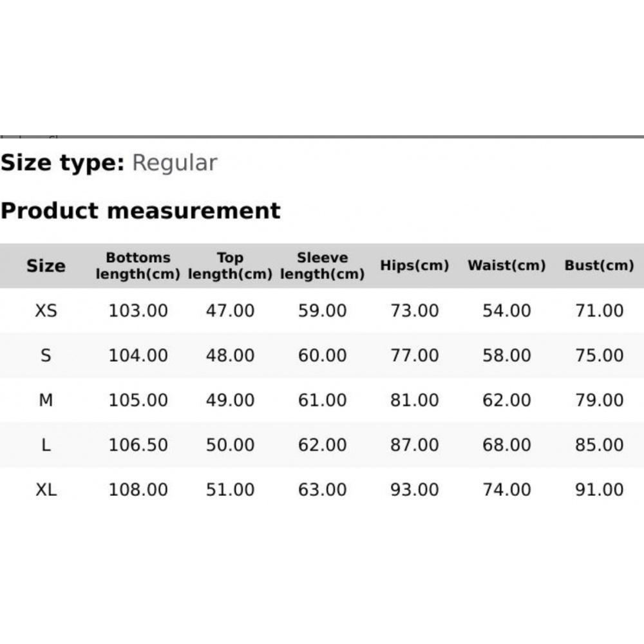The image size is (644, 644).
Task: Click the Size type label
Action: point(62,163)
